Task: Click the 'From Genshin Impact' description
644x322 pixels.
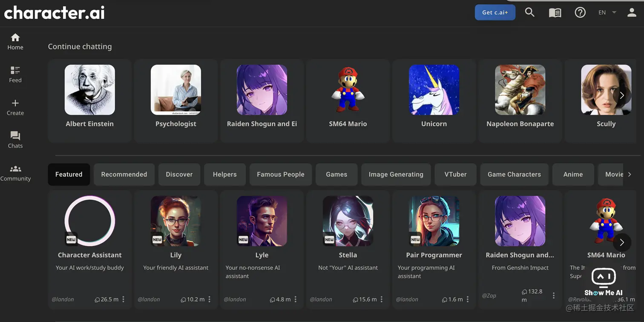Action: pos(520,268)
